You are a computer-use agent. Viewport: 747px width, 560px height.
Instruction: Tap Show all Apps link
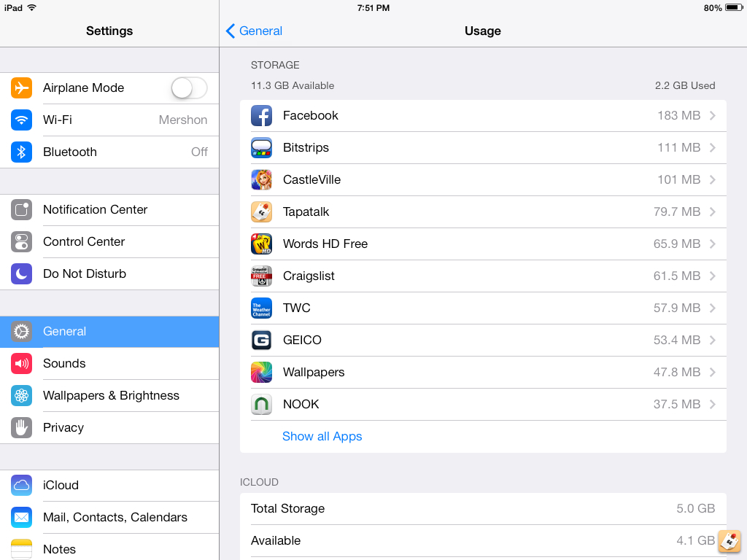322,437
